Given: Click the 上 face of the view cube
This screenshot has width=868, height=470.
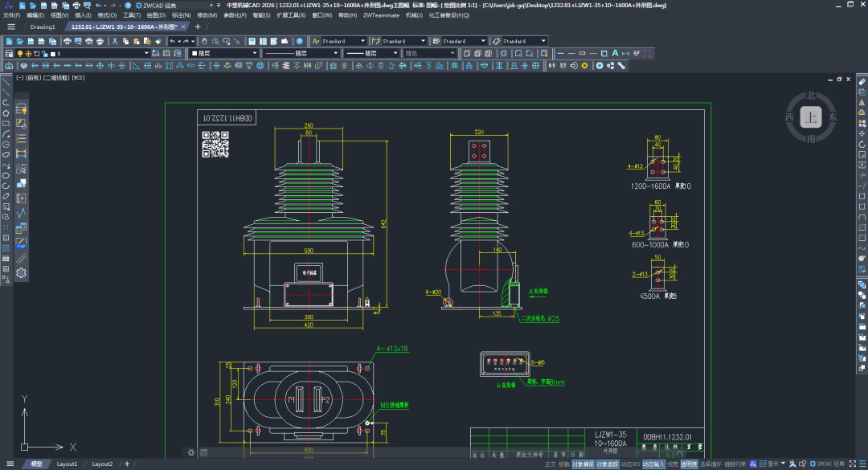Looking at the screenshot, I should (x=811, y=118).
